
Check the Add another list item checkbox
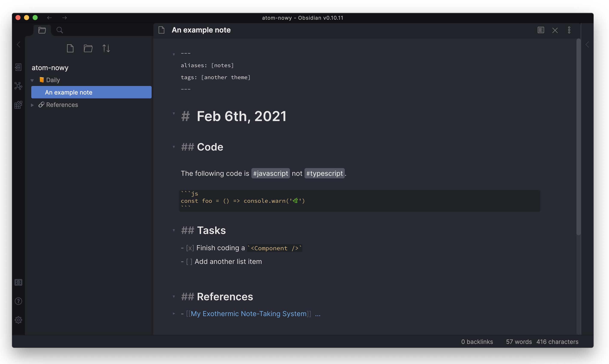(x=189, y=262)
